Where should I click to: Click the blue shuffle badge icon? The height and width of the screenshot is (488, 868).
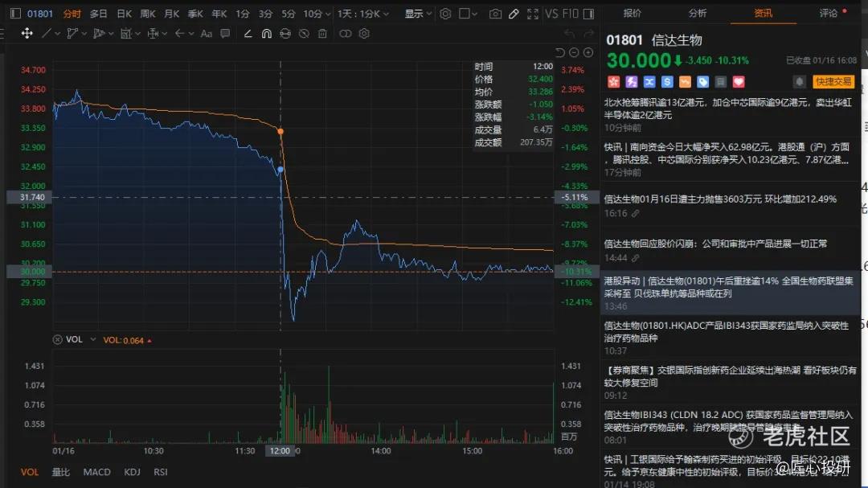[649, 82]
